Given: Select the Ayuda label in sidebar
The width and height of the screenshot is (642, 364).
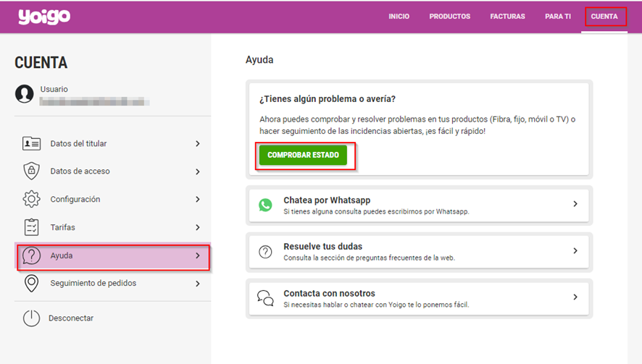Looking at the screenshot, I should [62, 255].
